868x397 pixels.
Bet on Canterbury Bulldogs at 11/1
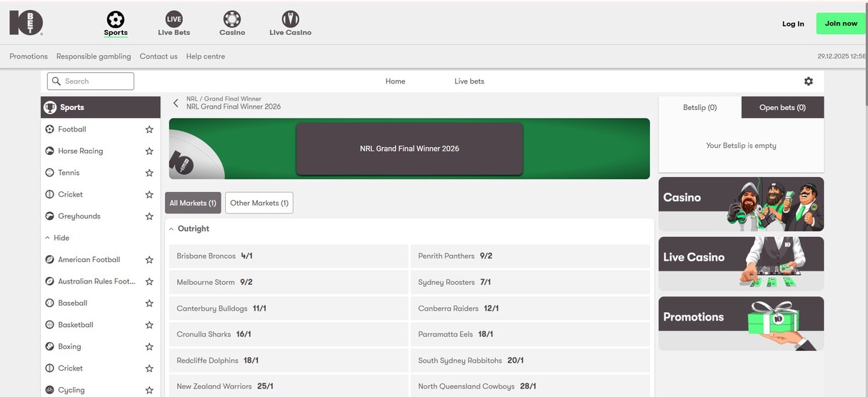tap(289, 308)
